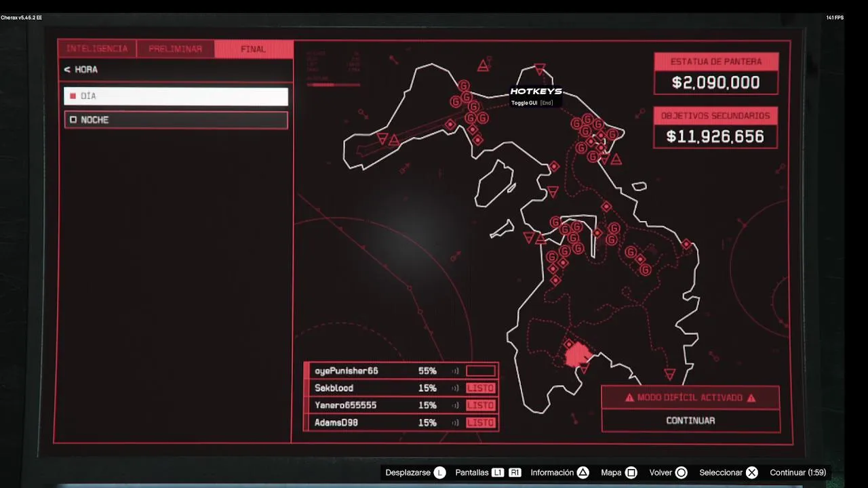Image resolution: width=868 pixels, height=488 pixels.
Task: Choose the NOCHE time option
Action: click(x=176, y=120)
